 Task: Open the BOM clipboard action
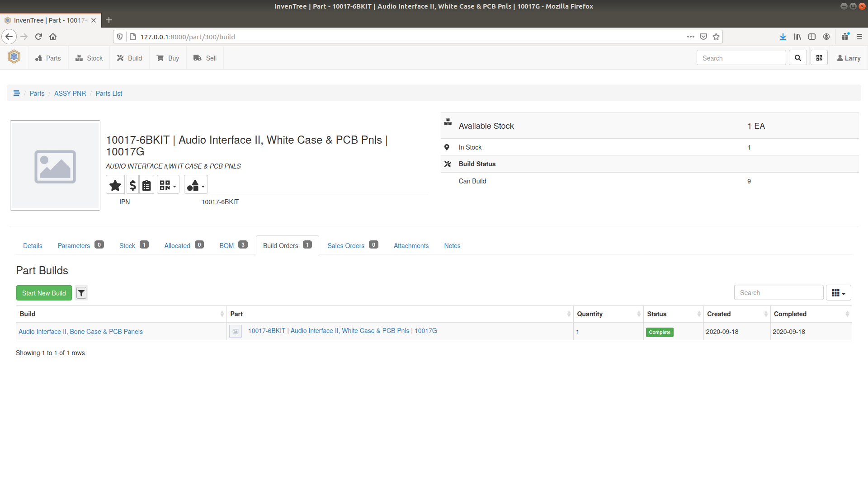[146, 184]
